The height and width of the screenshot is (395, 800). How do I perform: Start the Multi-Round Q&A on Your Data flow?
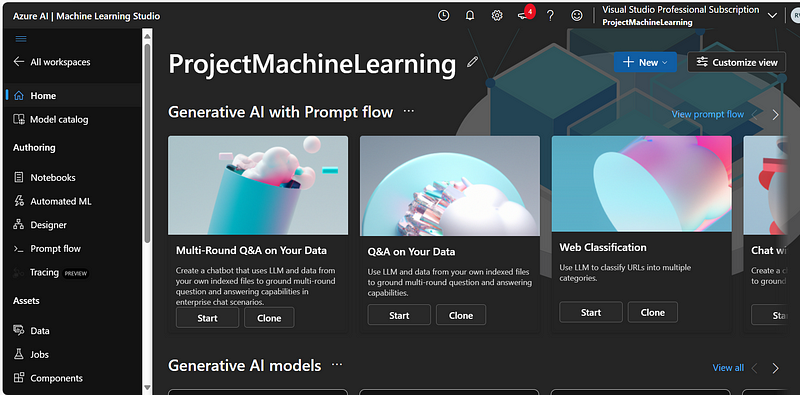point(207,317)
